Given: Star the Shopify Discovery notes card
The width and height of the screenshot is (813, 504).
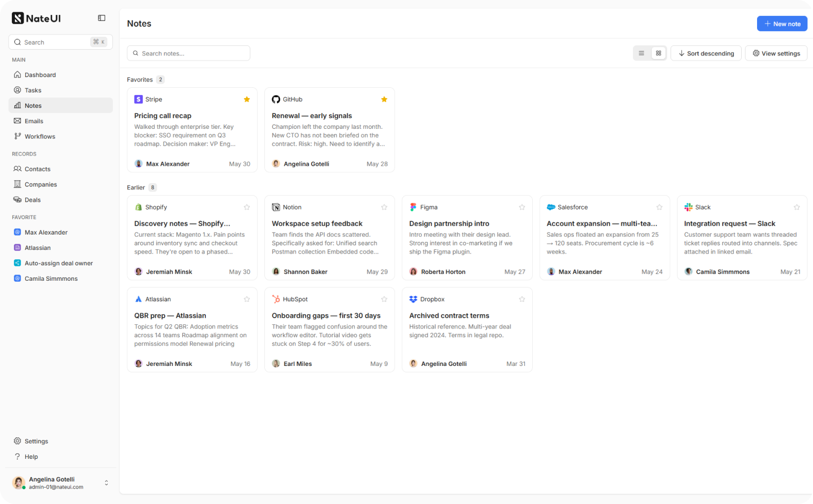Looking at the screenshot, I should [247, 207].
